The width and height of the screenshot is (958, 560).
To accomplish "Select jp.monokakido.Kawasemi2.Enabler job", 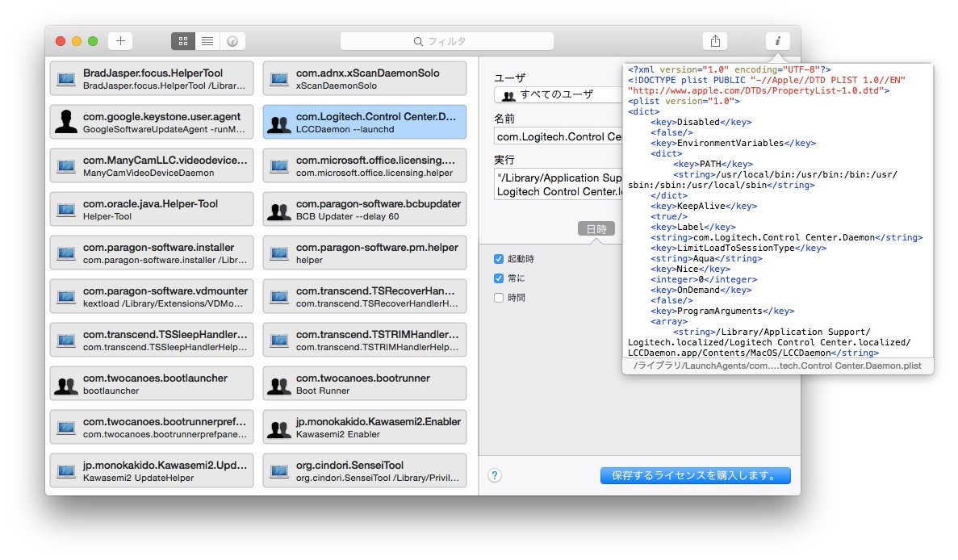I will 365,427.
